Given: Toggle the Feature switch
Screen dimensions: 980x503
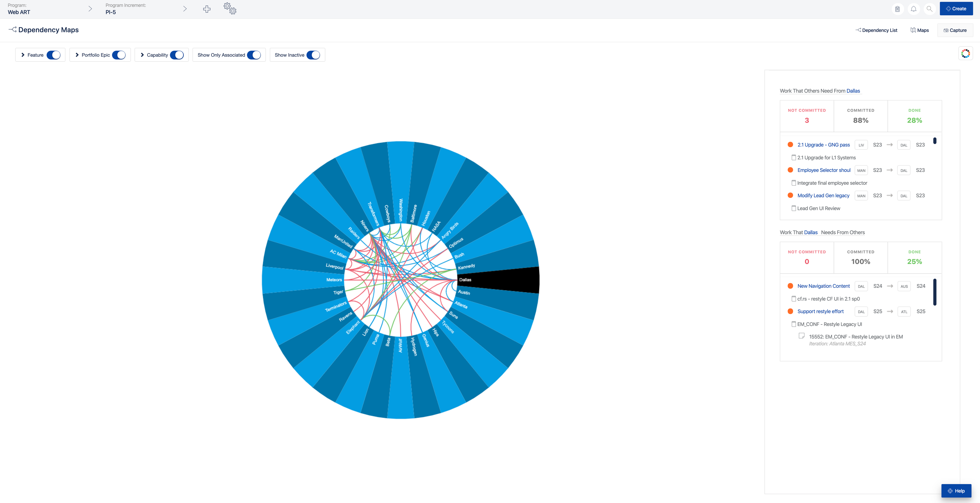Looking at the screenshot, I should pyautogui.click(x=54, y=55).
